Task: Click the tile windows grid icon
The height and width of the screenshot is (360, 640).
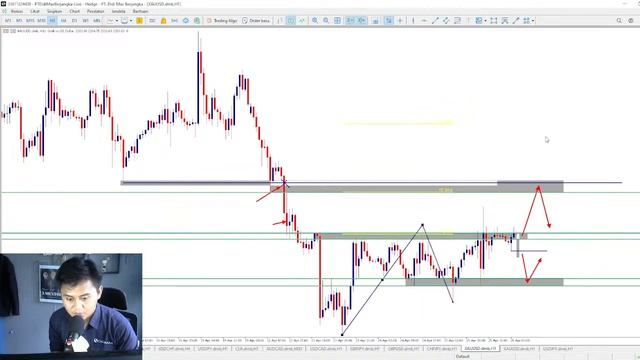Action: 337,20
